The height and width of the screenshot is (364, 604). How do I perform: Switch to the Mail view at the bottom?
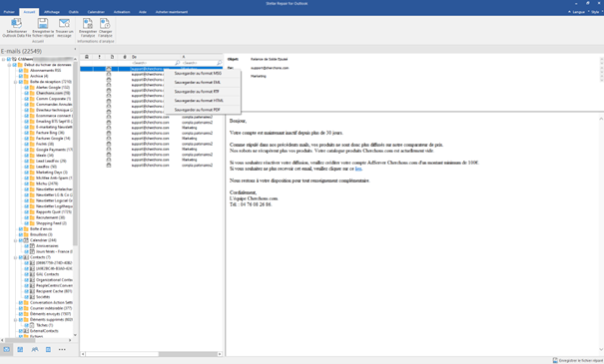click(x=7, y=349)
